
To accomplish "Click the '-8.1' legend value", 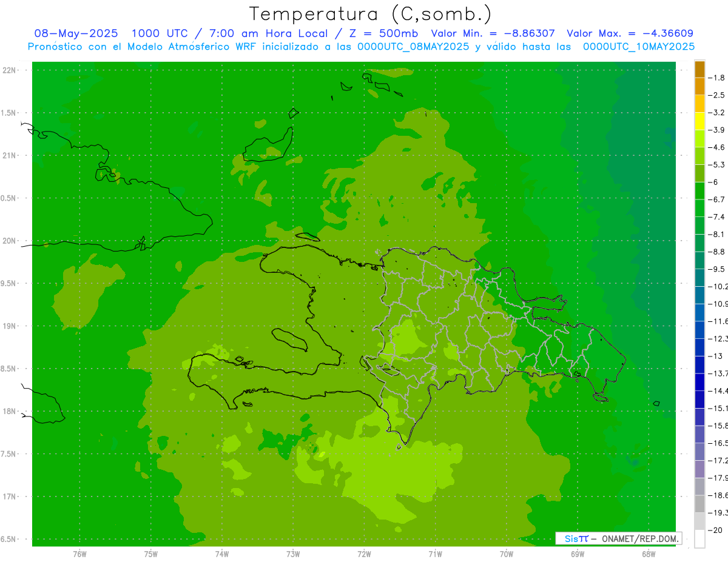I will tap(716, 235).
